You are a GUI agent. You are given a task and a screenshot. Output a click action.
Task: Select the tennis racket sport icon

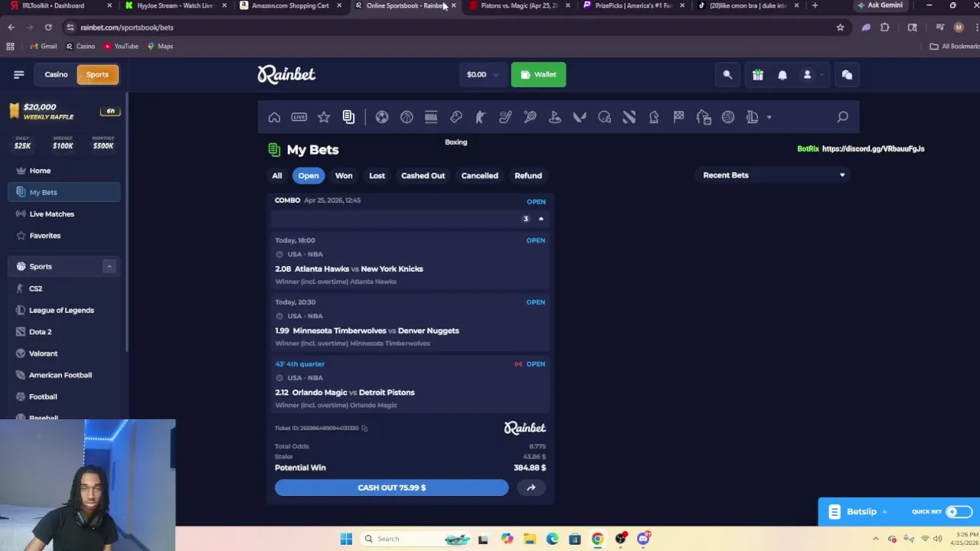point(530,117)
